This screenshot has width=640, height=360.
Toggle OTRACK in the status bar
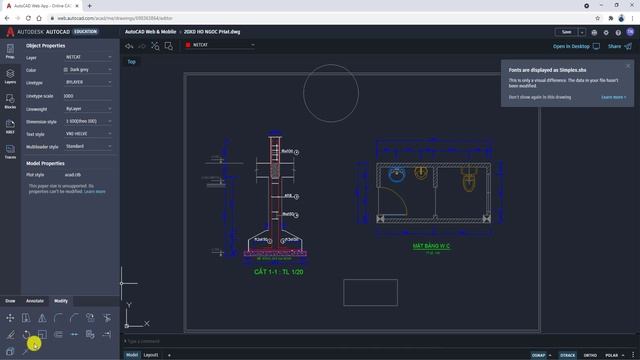pyautogui.click(x=567, y=355)
